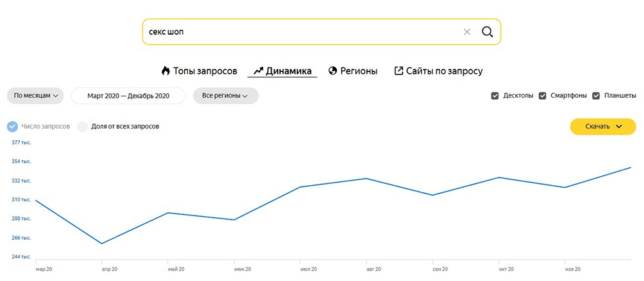The image size is (644, 281).
Task: Open the Регионы tab
Action: (353, 71)
